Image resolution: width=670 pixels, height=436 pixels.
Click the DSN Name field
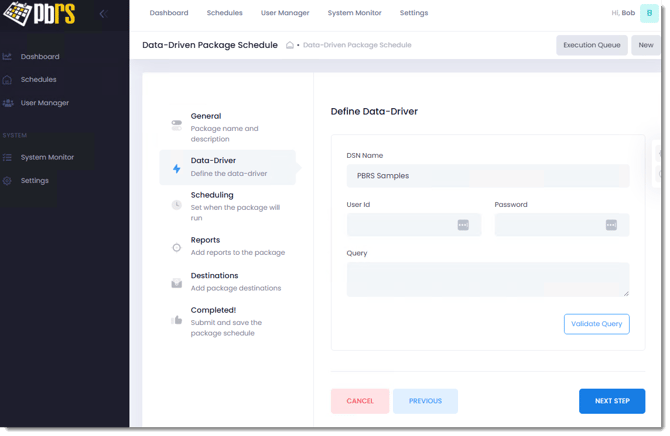coord(487,176)
